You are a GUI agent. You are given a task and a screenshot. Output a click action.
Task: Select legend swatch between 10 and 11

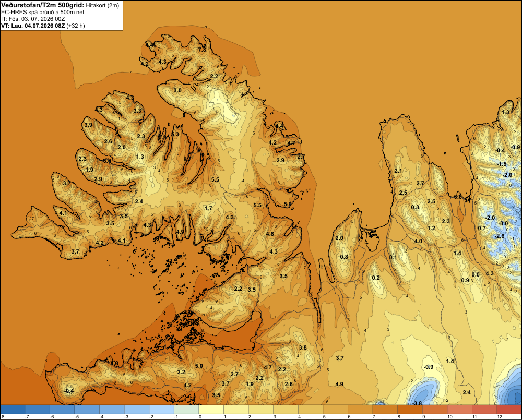click(x=460, y=409)
